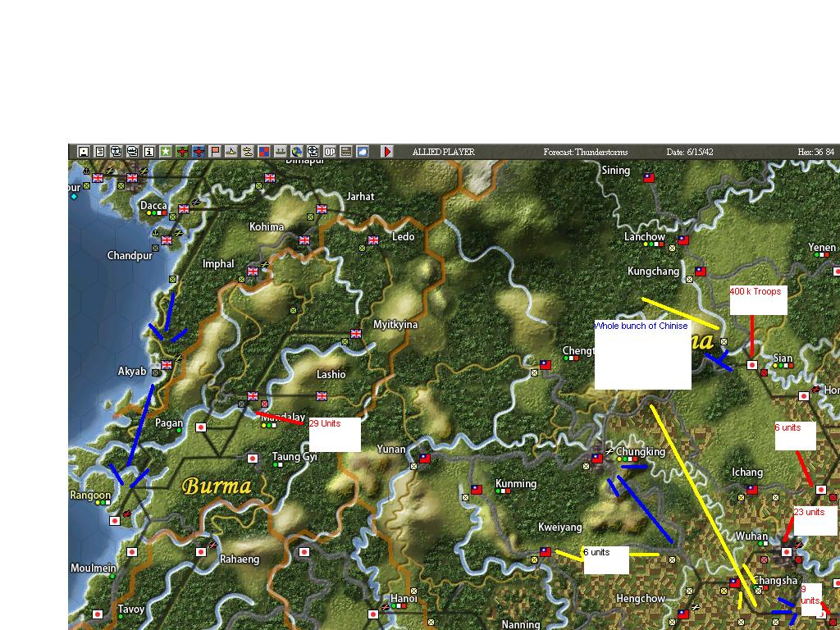The height and width of the screenshot is (630, 840).
Task: Select Japanese flag left of Sian
Action: (752, 365)
